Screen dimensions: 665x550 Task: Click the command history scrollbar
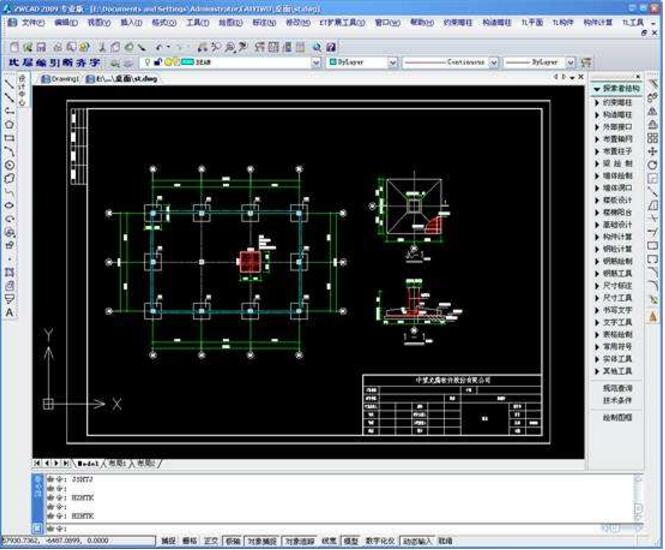point(638,499)
